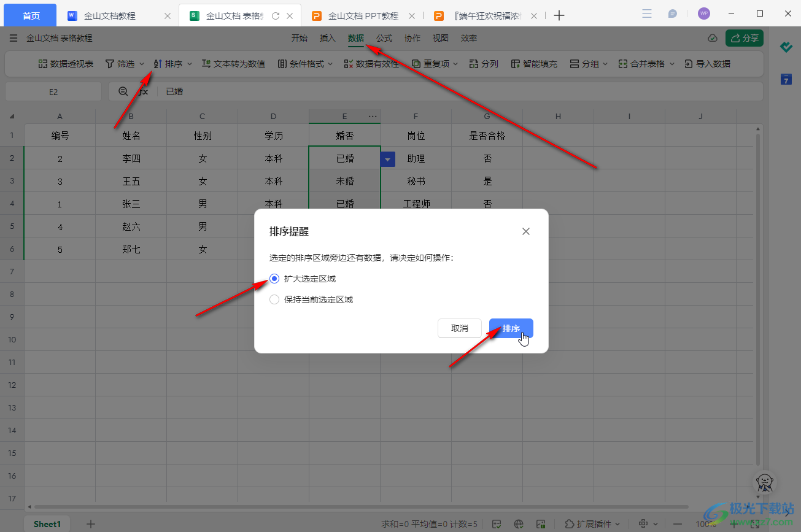This screenshot has width=801, height=532.
Task: Expand the 合并表格 dropdown arrow
Action: 672,64
